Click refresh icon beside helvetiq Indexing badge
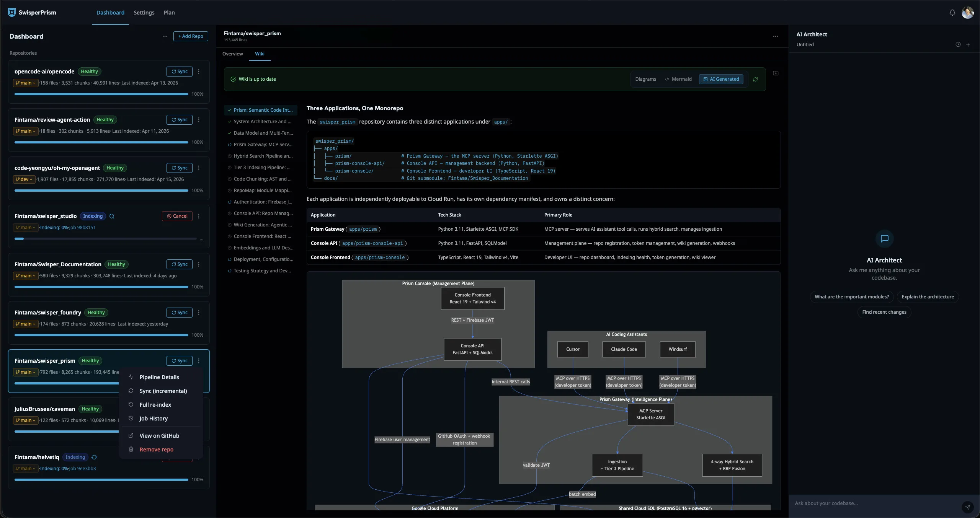The image size is (980, 518). 94,457
